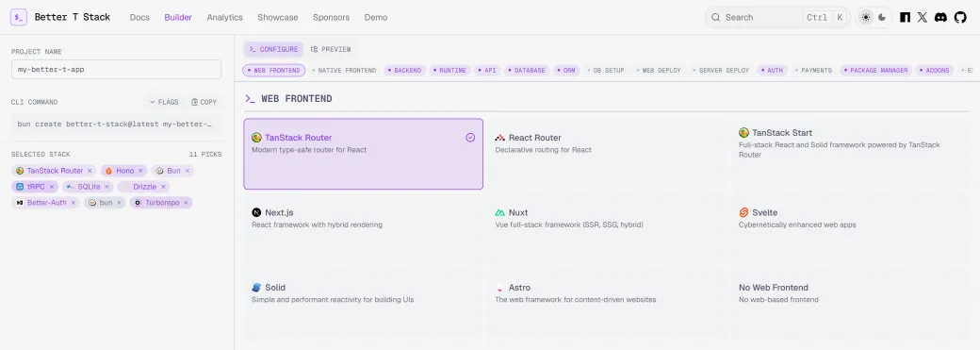Remove Bun runtime chip from selected stack

(187, 171)
